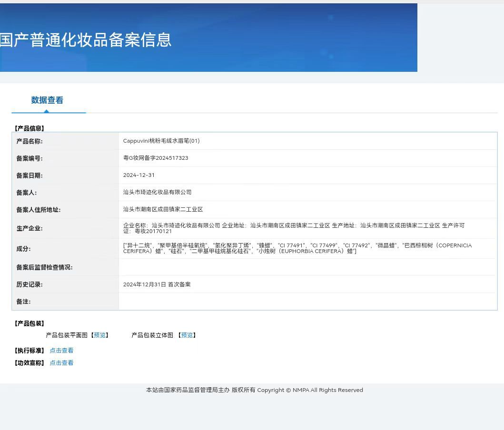Click the 备注 row label
The width and height of the screenshot is (504, 430).
pos(23,302)
